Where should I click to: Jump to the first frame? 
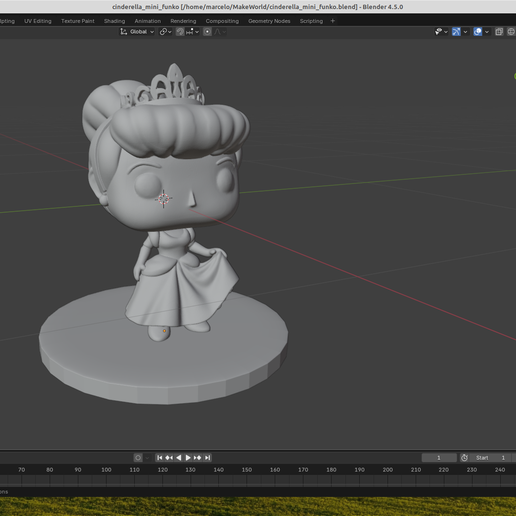pyautogui.click(x=160, y=458)
